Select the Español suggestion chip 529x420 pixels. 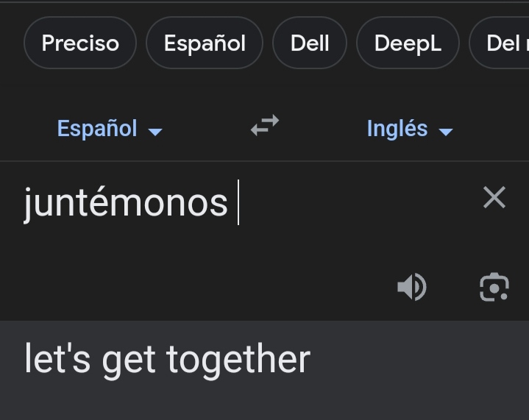205,43
